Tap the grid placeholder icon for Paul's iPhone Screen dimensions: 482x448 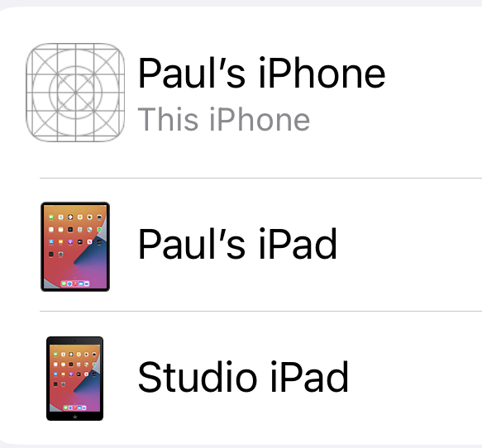75,93
